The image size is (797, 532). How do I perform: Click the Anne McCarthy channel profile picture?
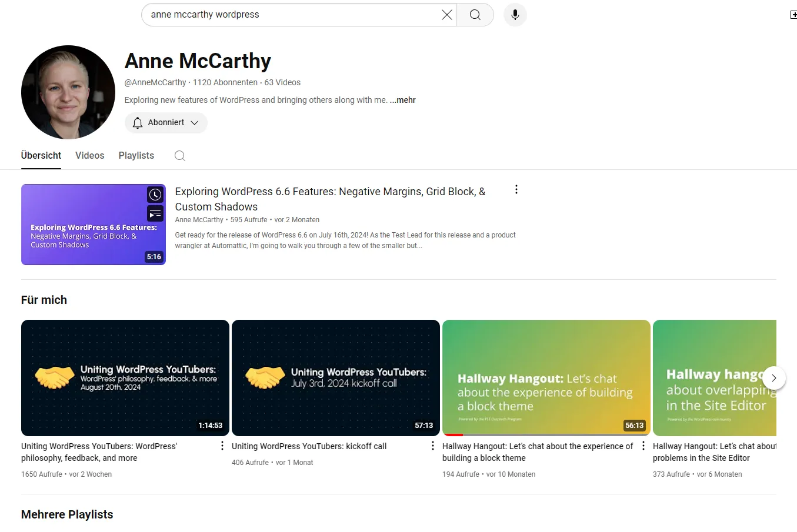click(68, 92)
